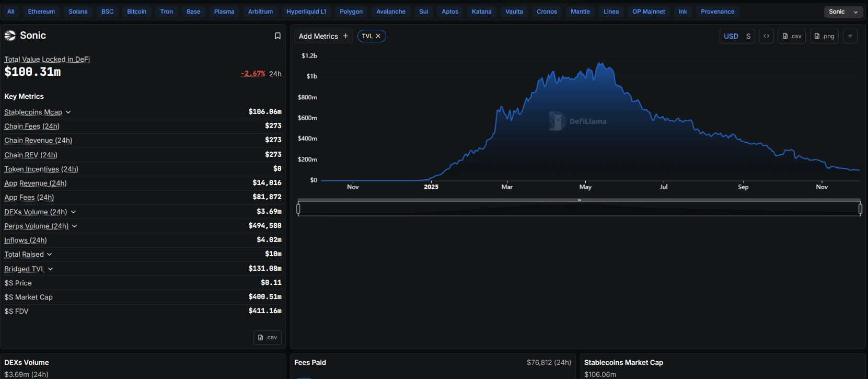This screenshot has width=868, height=379.
Task: Click the embed chart code icon
Action: point(766,36)
